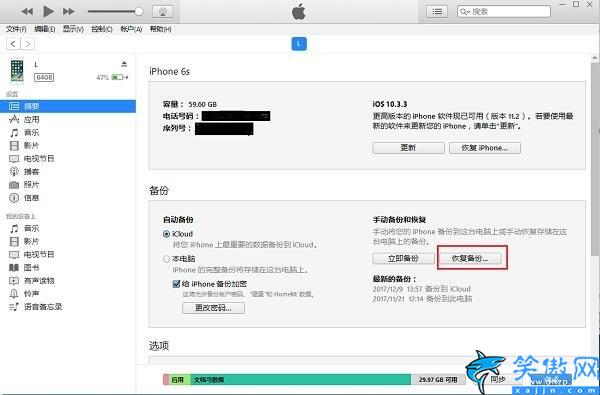Screen dimensions: 600x395
Task: Click the iOS 10.3.3 version text
Action: click(390, 104)
